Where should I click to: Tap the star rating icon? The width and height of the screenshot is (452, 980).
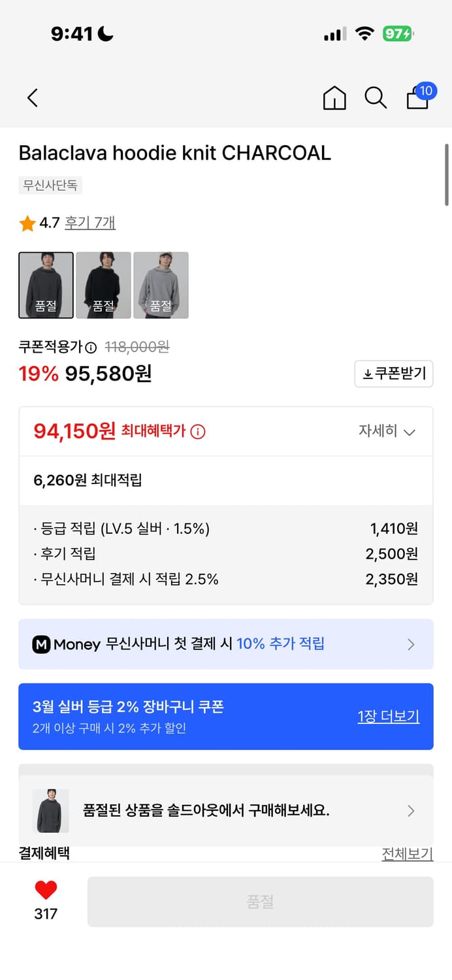click(x=27, y=223)
